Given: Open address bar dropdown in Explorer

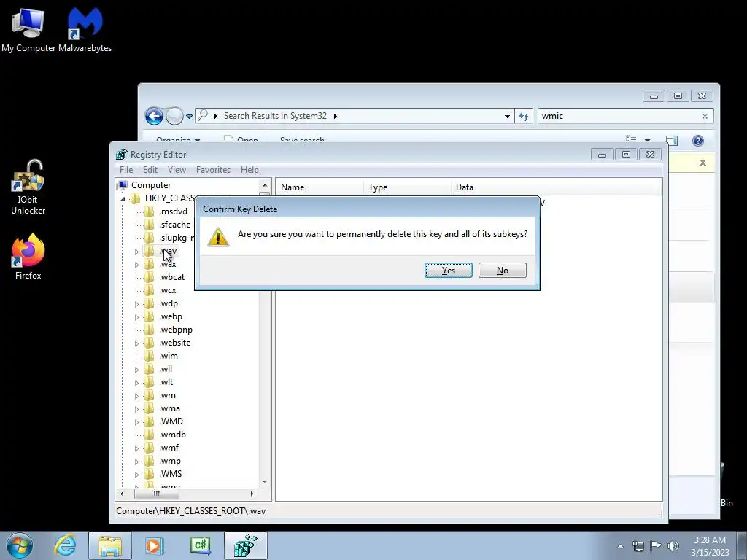Looking at the screenshot, I should (508, 116).
